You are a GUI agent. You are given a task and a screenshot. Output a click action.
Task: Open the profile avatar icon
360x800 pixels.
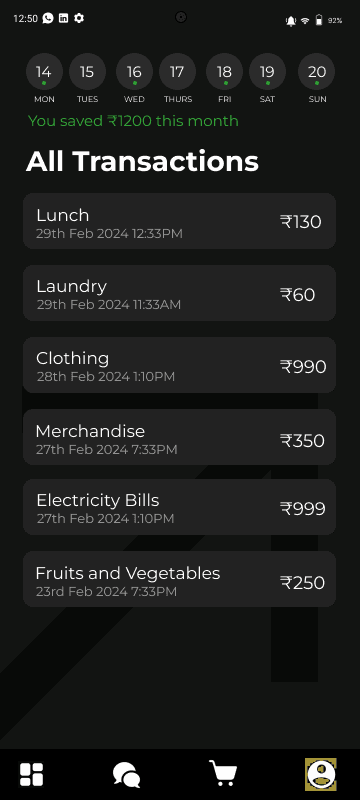(321, 774)
